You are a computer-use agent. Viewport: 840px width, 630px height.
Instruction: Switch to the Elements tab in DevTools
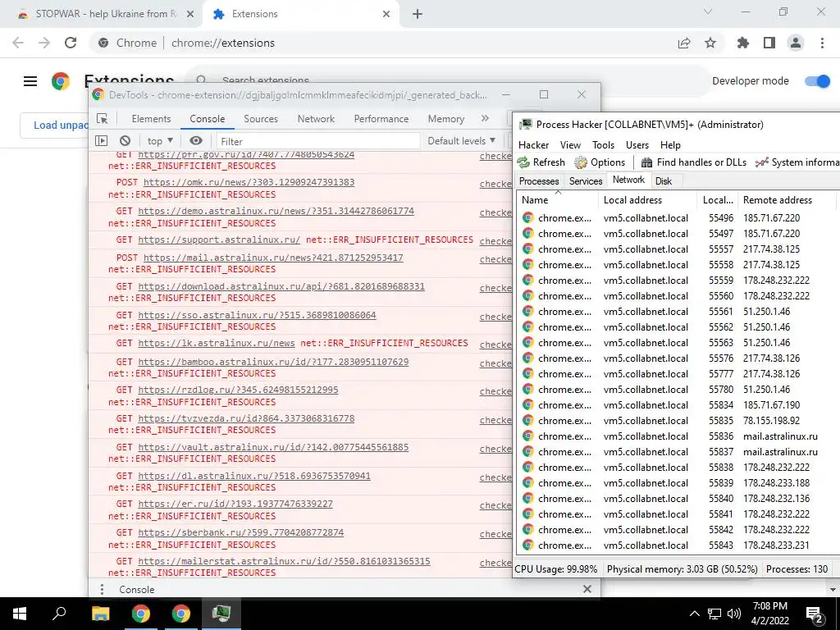click(151, 119)
